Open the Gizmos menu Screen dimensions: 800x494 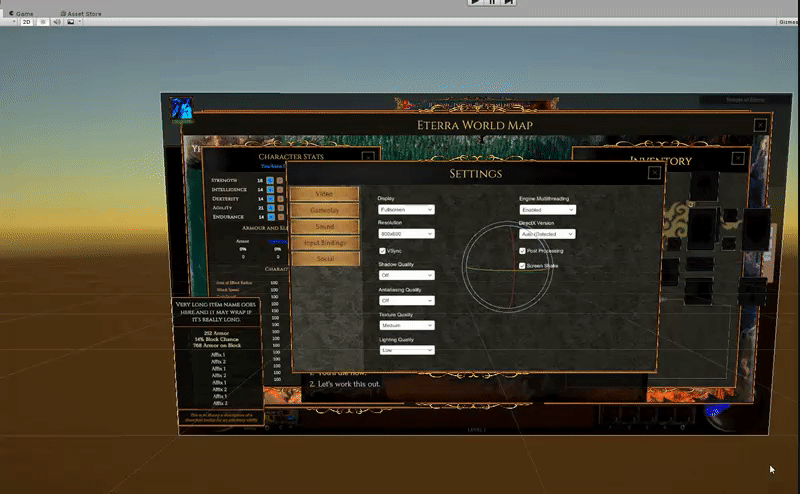(789, 22)
